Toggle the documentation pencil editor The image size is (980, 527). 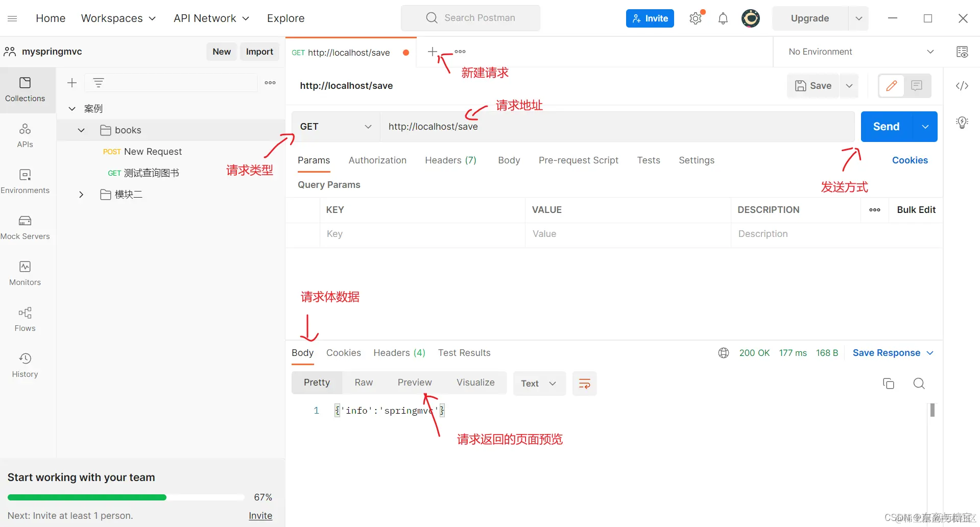pos(892,86)
